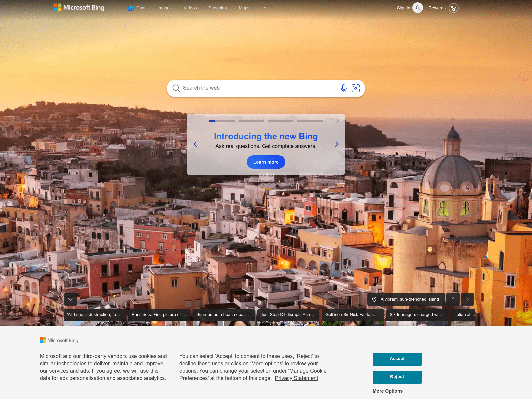Open the Privacy Statement link

click(296, 378)
